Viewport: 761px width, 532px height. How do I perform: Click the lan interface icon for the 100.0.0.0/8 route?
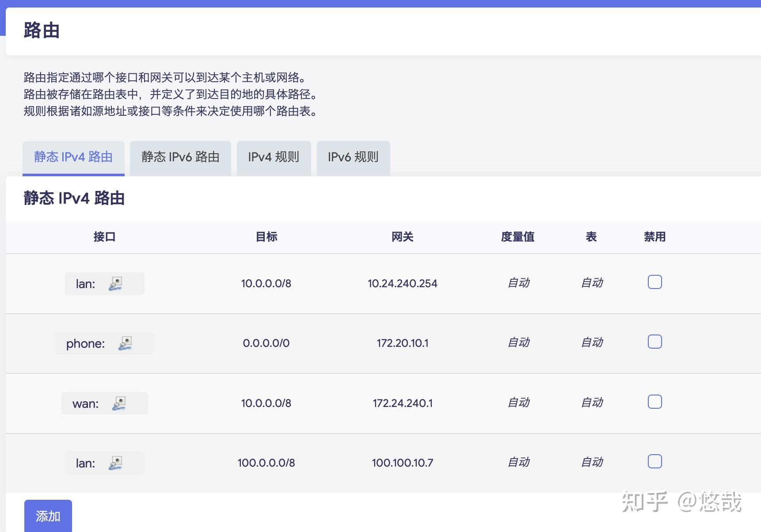[116, 463]
